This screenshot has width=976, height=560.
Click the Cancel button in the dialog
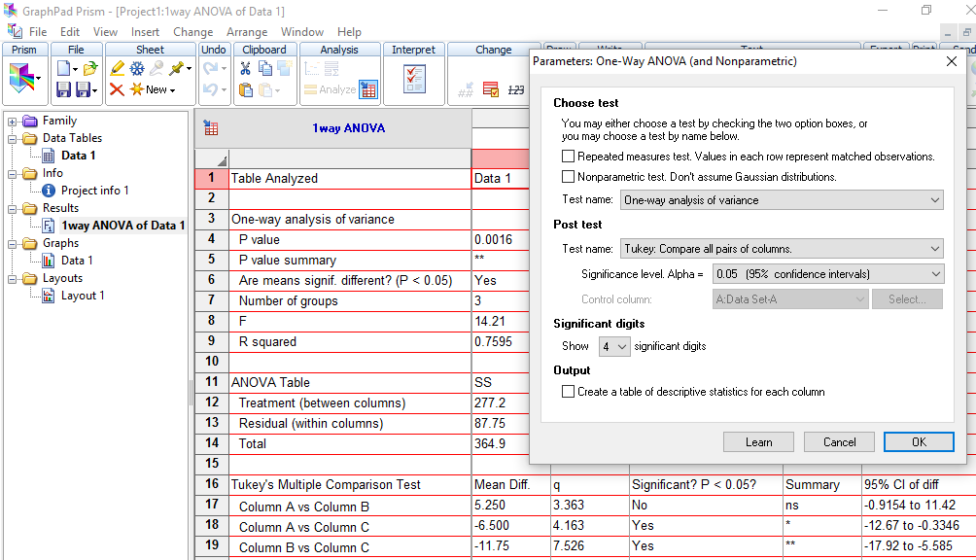[839, 441]
